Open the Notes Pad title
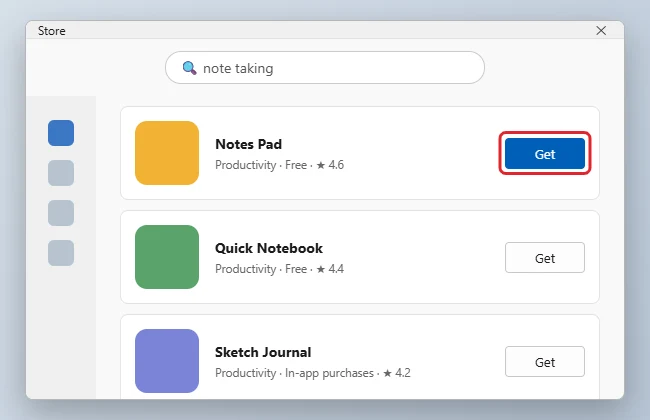 click(x=249, y=144)
